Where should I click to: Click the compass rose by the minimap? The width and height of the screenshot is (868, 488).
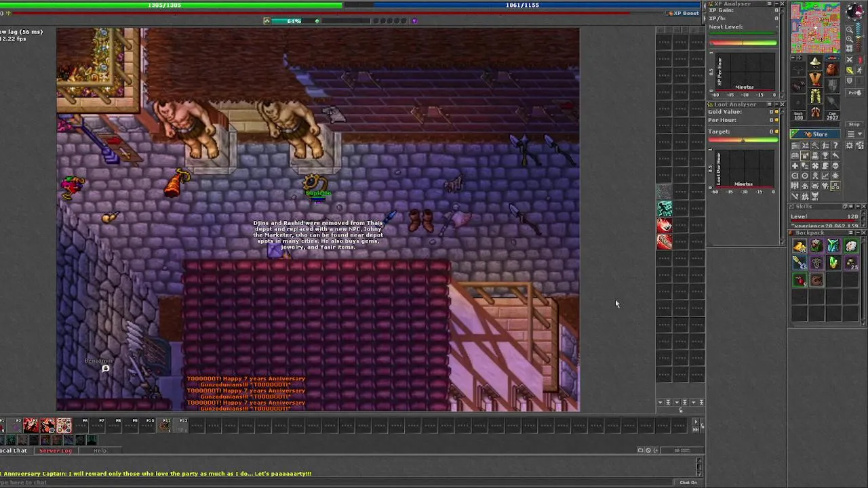coord(854,11)
